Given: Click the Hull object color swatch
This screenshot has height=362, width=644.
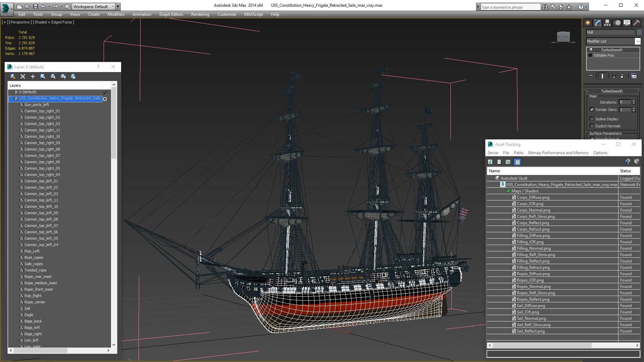Looking at the screenshot, I should (639, 32).
